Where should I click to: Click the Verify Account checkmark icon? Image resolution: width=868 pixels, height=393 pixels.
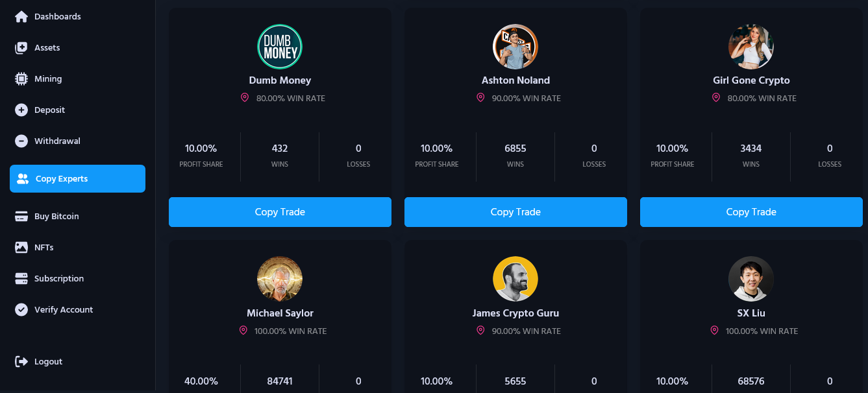coord(21,309)
